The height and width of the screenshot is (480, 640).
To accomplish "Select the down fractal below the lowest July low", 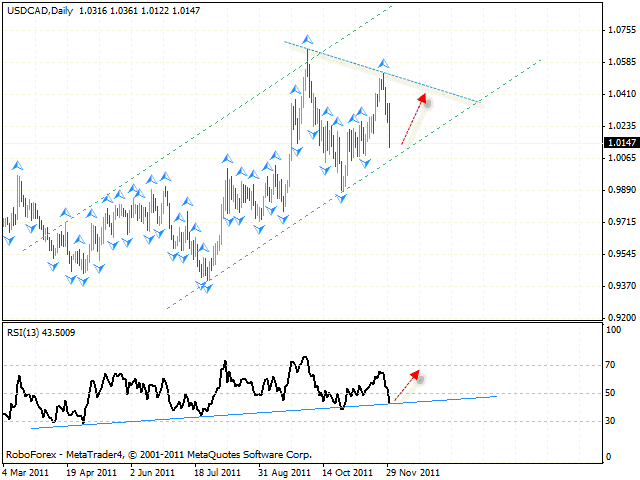I will (205, 287).
